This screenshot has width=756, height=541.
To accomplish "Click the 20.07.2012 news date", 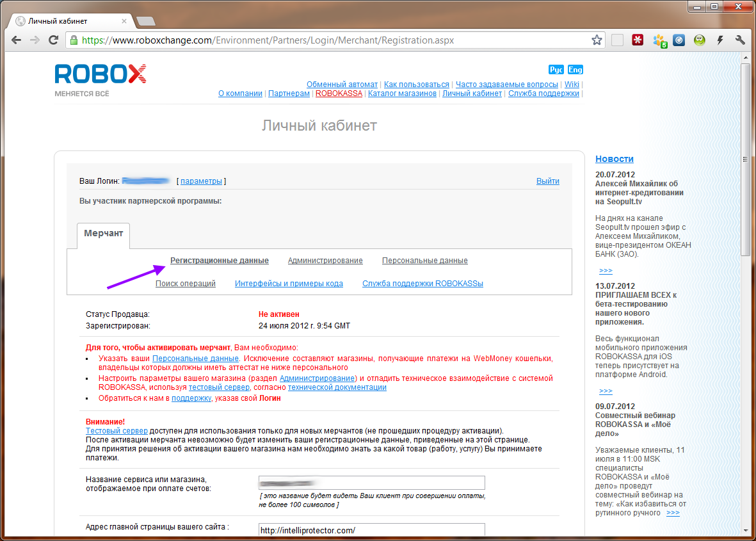I will coord(615,175).
